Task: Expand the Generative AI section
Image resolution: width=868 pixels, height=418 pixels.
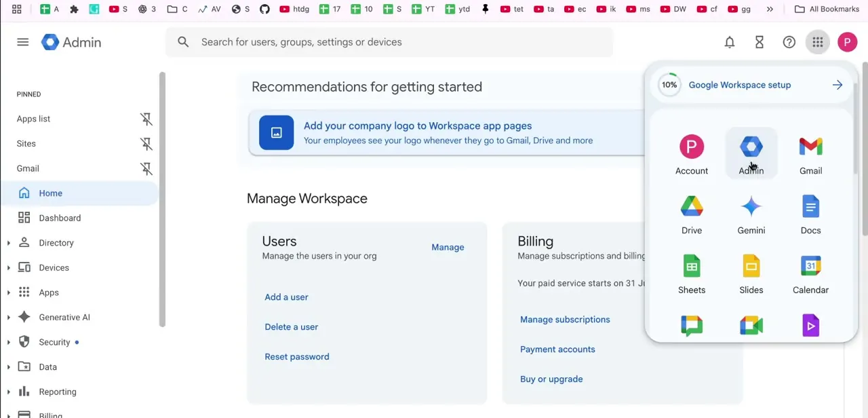Action: pos(9,318)
